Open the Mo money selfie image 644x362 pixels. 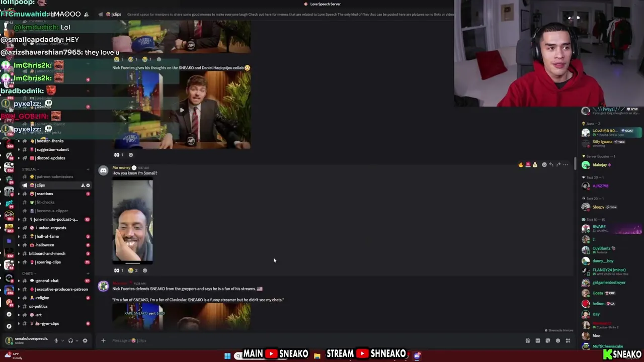132,221
